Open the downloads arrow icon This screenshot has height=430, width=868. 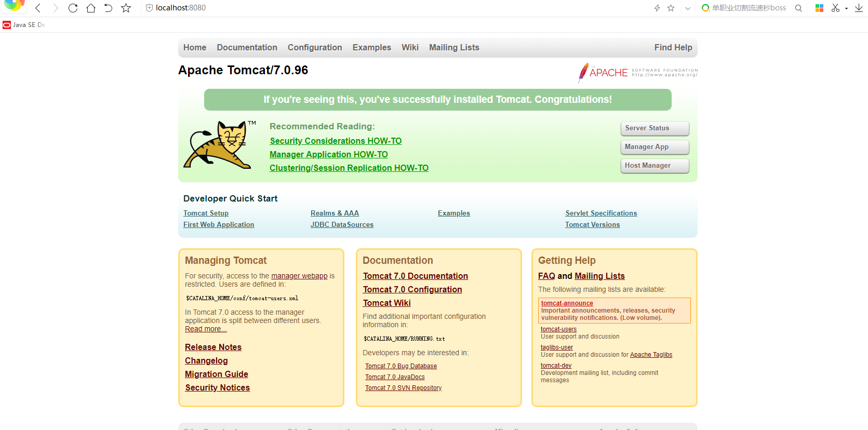pos(859,8)
